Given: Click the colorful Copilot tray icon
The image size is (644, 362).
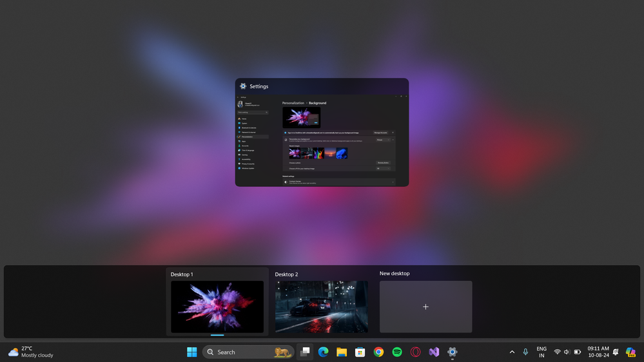Looking at the screenshot, I should point(630,352).
